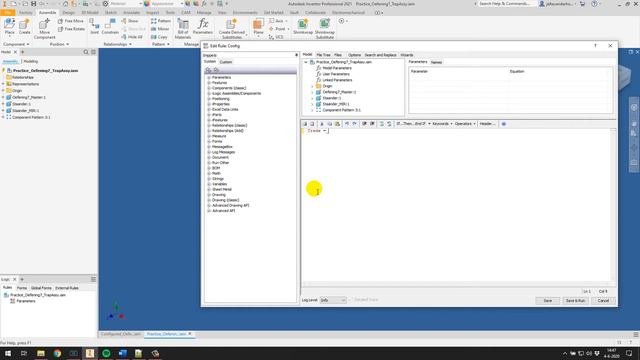Switch to Configured document tab
The height and width of the screenshot is (360, 640).
[121, 334]
